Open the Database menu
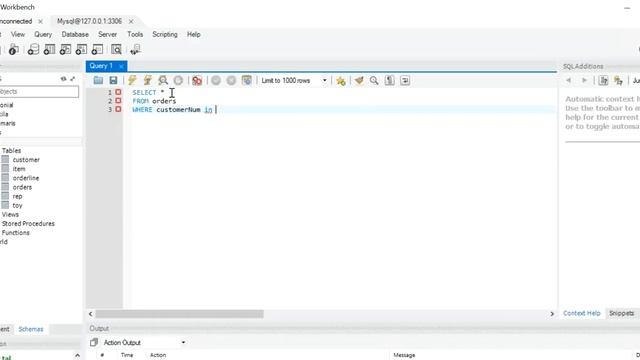 click(75, 34)
